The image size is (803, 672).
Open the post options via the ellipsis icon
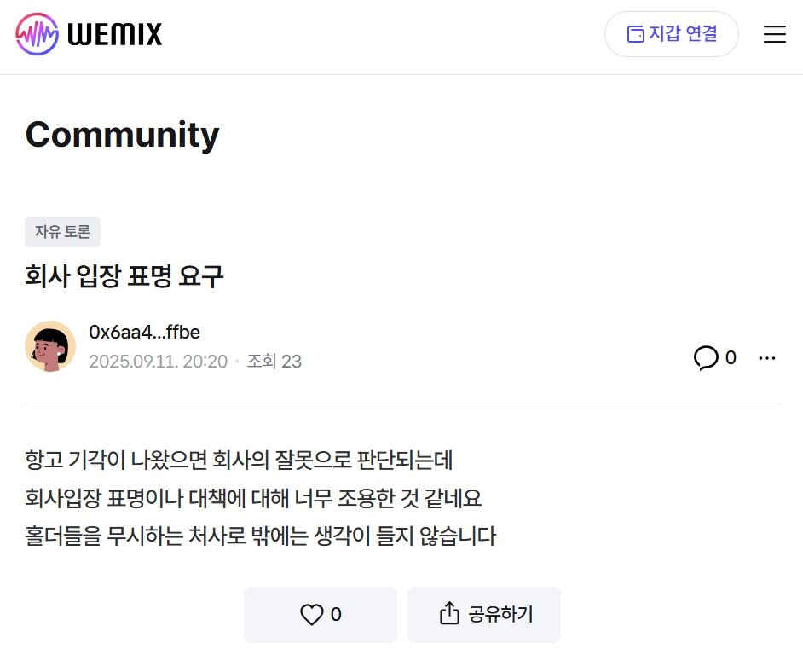point(767,358)
